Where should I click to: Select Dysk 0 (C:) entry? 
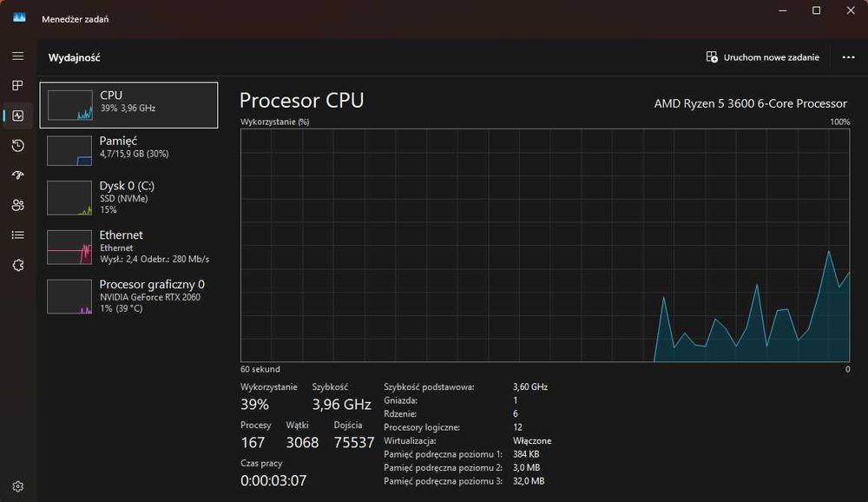128,197
